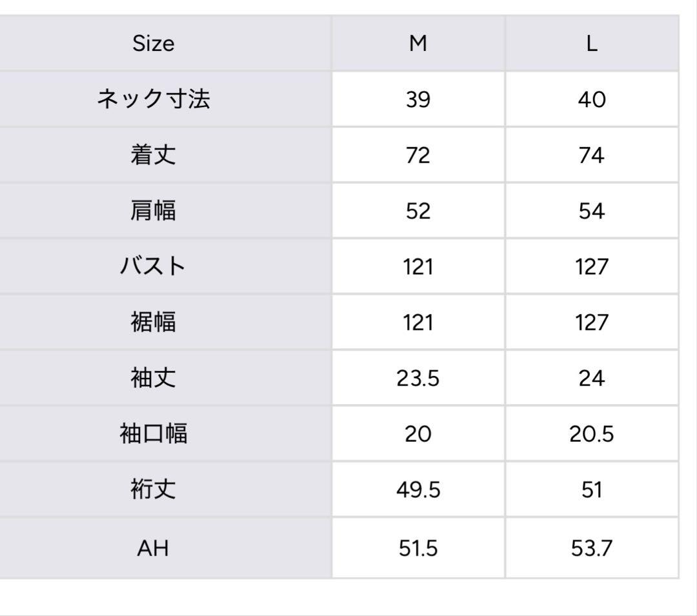This screenshot has width=697, height=616.
Task: Click the M column header
Action: coord(418,43)
